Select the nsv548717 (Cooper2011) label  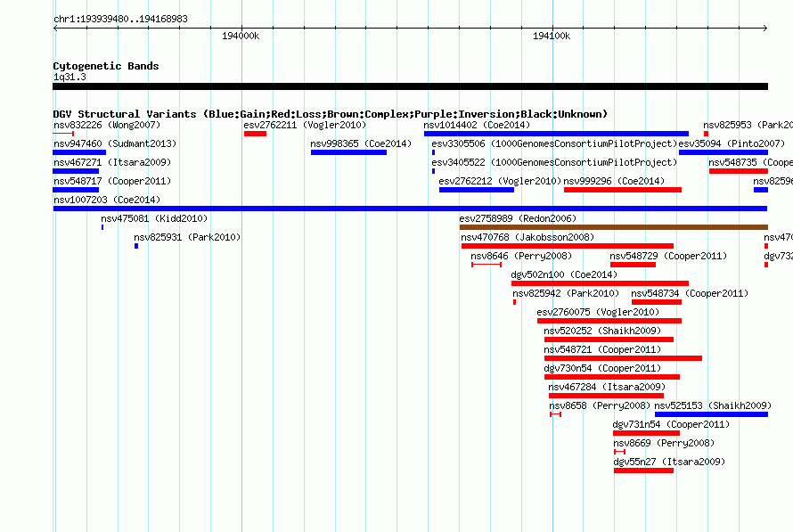pos(112,181)
